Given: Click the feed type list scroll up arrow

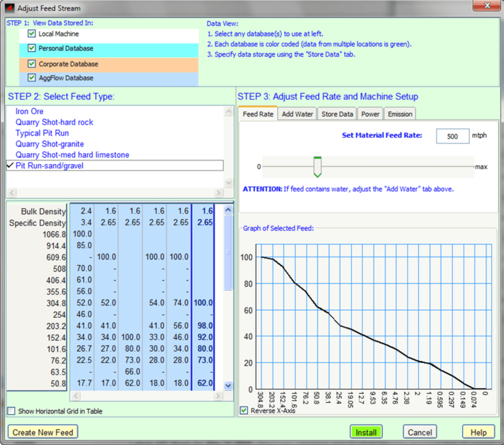Looking at the screenshot, I should (228, 111).
